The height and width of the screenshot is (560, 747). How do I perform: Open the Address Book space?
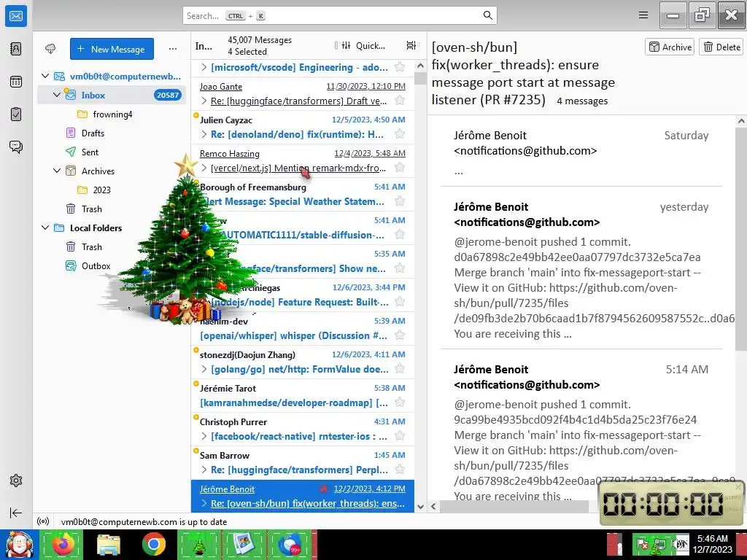(16, 49)
